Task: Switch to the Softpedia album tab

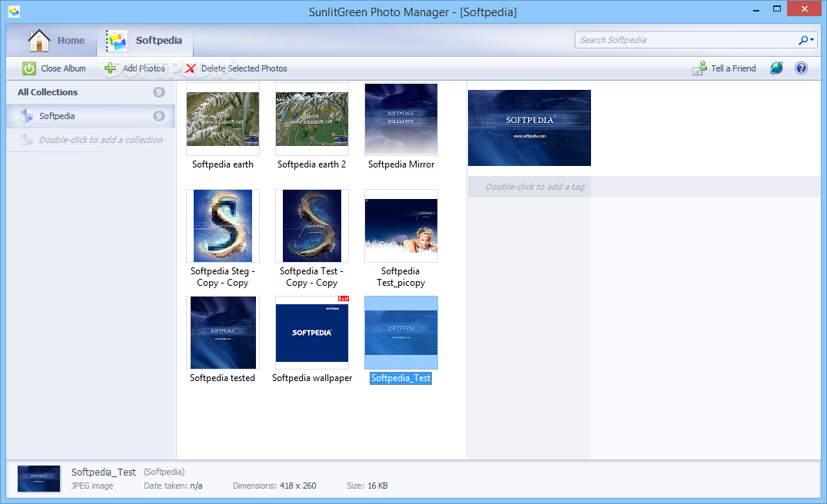Action: tap(144, 41)
